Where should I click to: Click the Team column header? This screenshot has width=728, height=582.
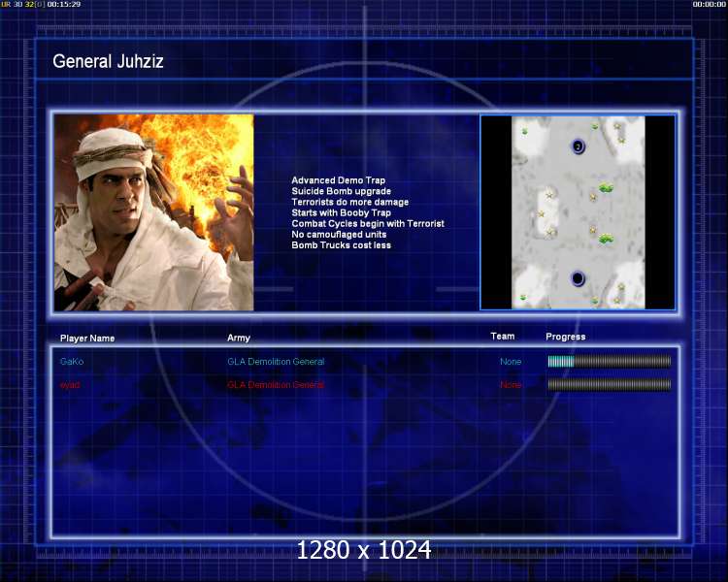[x=503, y=336]
